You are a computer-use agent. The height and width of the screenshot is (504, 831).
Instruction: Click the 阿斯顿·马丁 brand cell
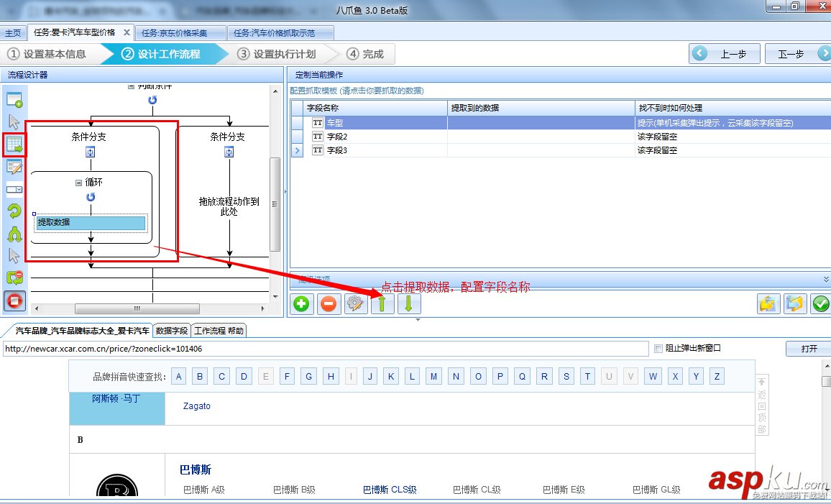point(116,408)
